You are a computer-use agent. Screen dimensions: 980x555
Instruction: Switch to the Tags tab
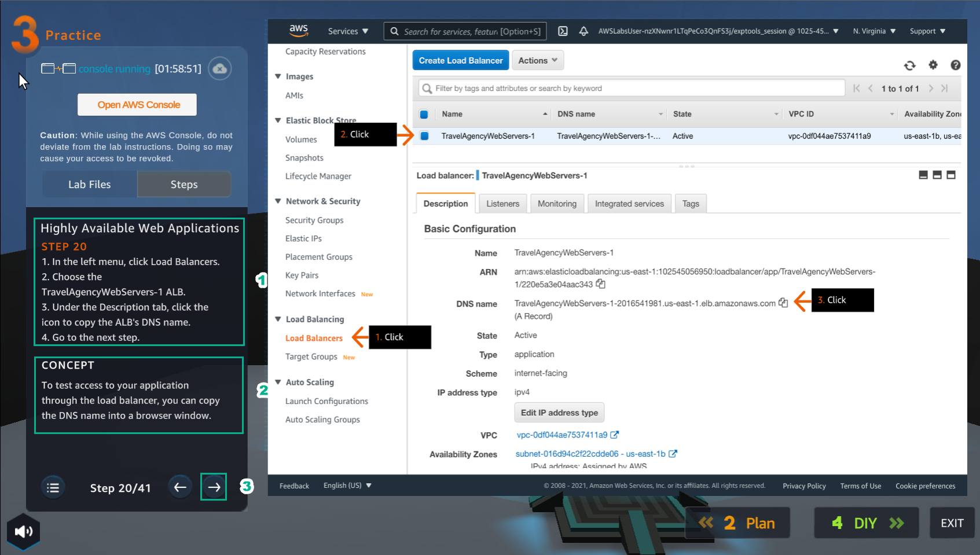pyautogui.click(x=691, y=204)
